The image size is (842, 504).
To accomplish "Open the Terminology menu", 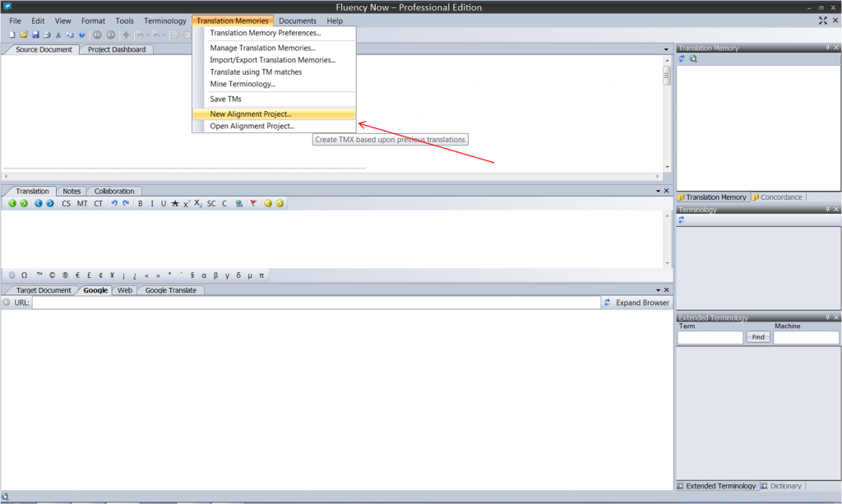I will click(164, 21).
